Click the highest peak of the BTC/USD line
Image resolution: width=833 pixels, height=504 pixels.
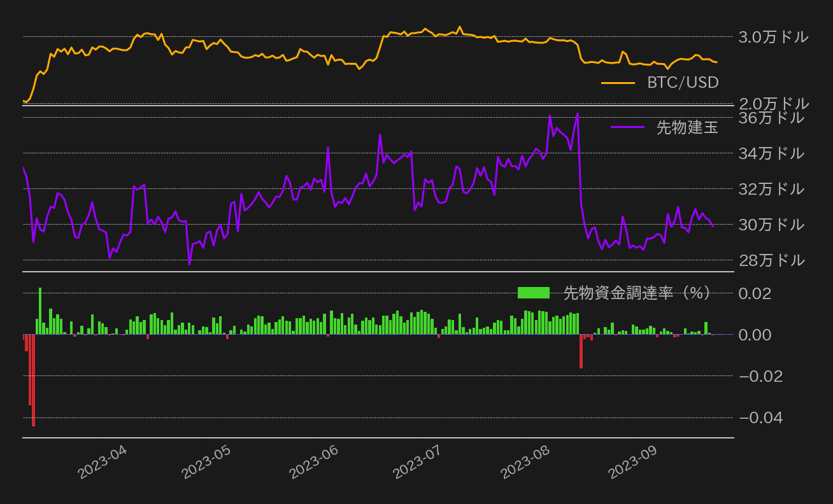[x=460, y=27]
